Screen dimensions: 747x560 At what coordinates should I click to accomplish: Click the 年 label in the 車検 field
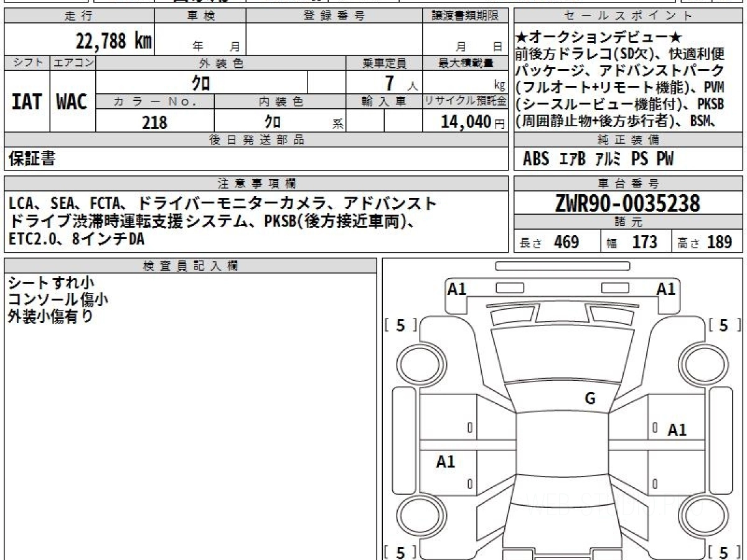[x=198, y=46]
